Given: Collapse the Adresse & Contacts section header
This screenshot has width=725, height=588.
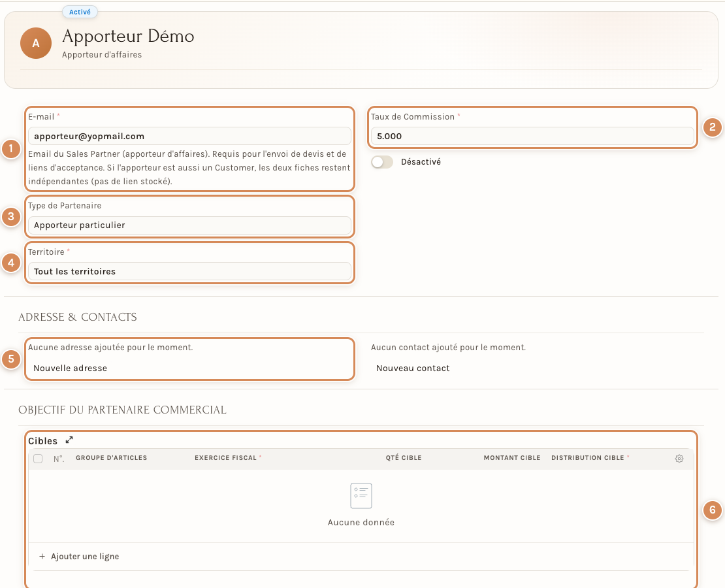Looking at the screenshot, I should [x=78, y=317].
